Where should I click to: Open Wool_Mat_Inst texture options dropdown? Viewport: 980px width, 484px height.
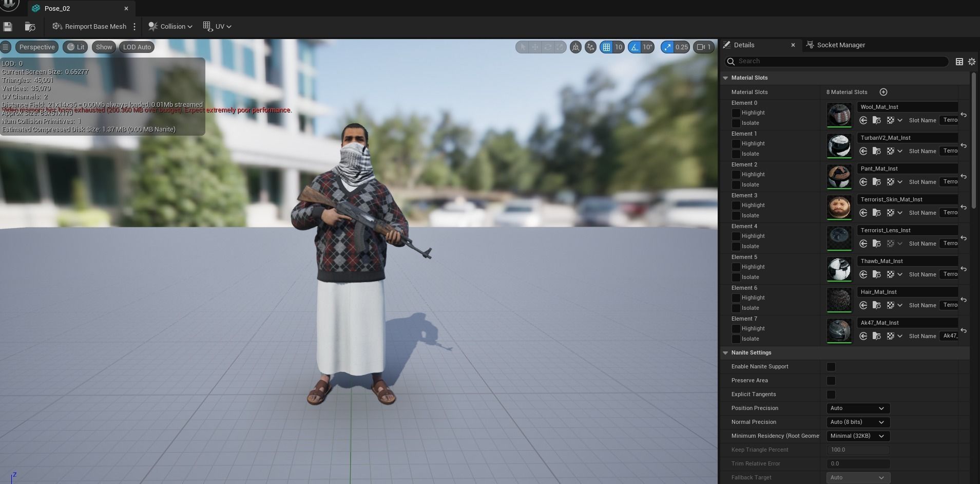(x=894, y=120)
